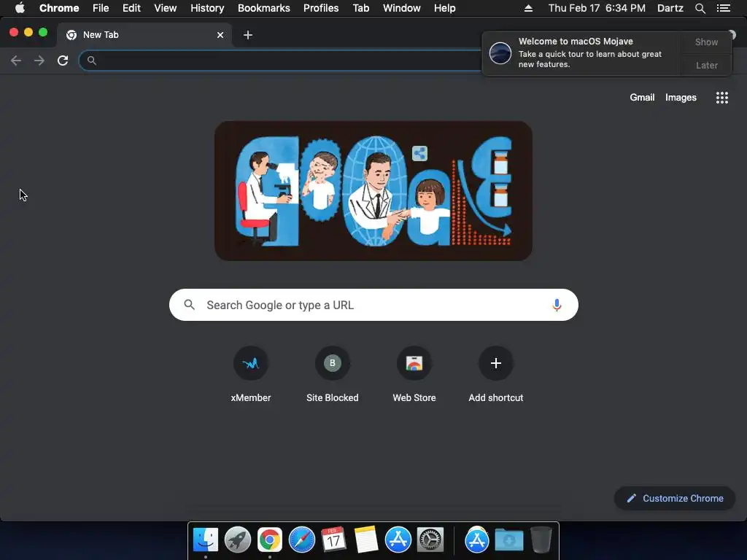Click the Customize Chrome button
This screenshot has height=560, width=747.
point(675,498)
